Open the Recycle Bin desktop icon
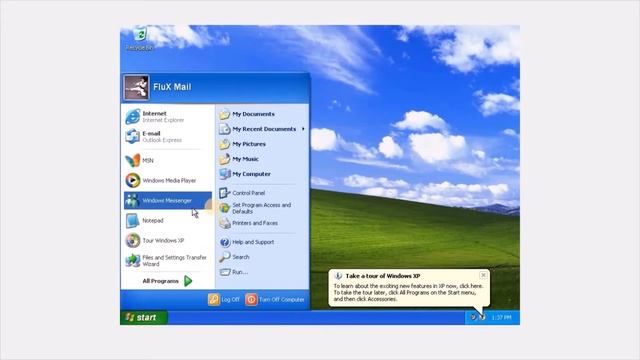This screenshot has height=360, width=640. tap(140, 38)
